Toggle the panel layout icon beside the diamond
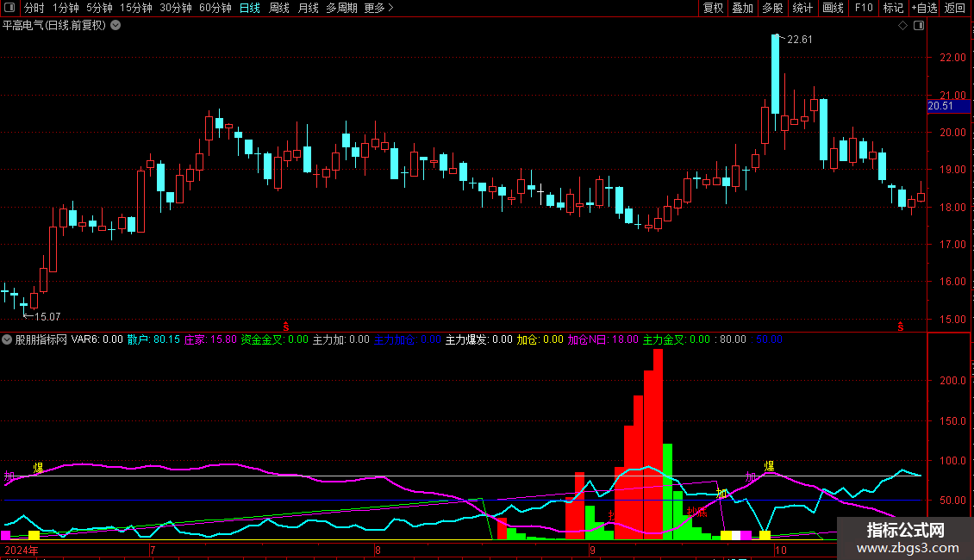The width and height of the screenshot is (974, 560). [919, 26]
